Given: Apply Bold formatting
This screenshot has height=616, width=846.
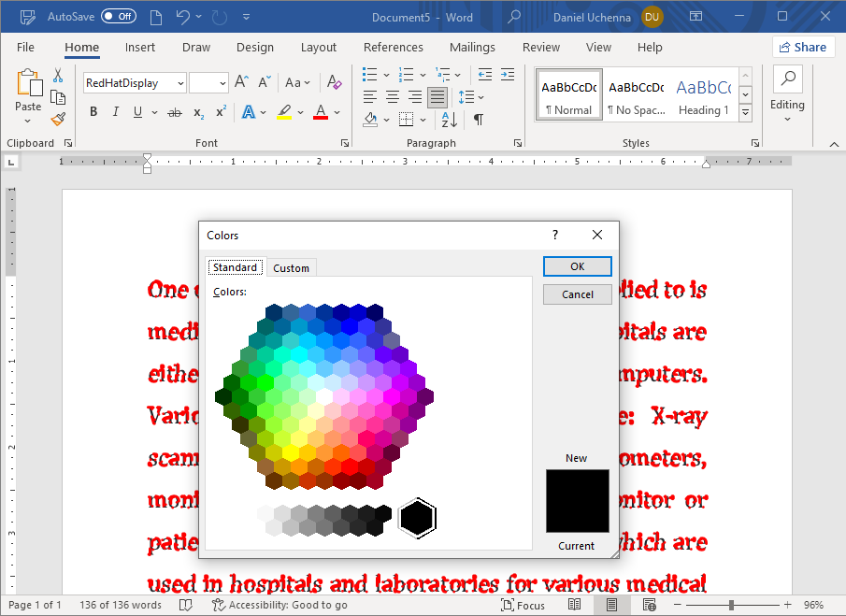Looking at the screenshot, I should (x=93, y=112).
